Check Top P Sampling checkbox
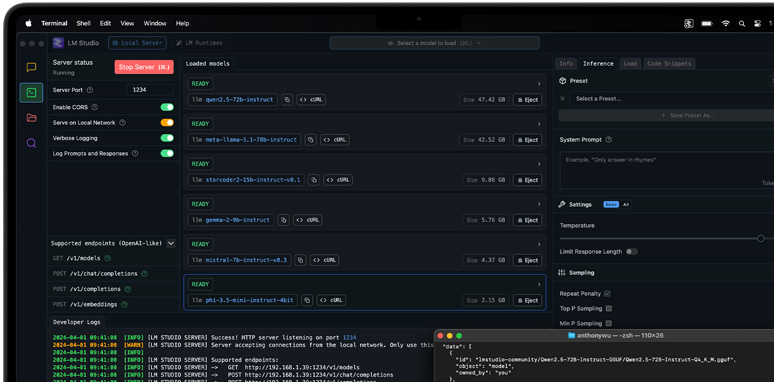 click(609, 308)
